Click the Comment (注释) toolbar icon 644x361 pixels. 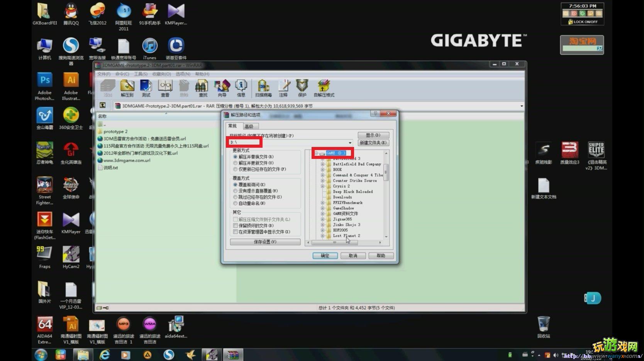[x=283, y=88]
